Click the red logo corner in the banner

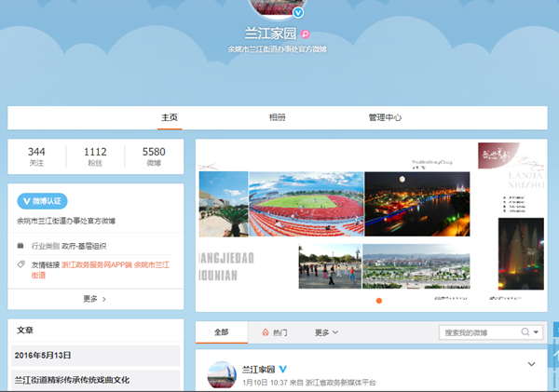click(498, 155)
